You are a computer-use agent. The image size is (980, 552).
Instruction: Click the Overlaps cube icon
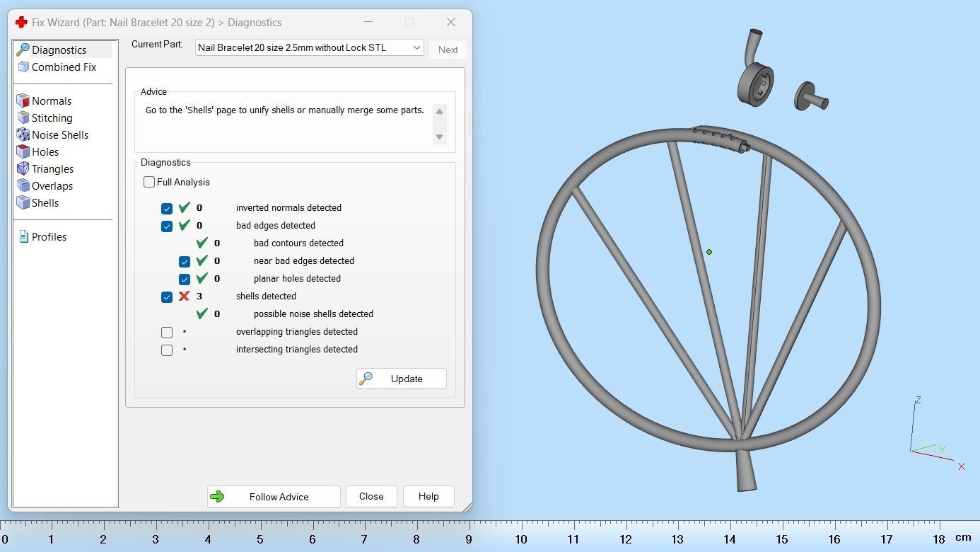(23, 185)
